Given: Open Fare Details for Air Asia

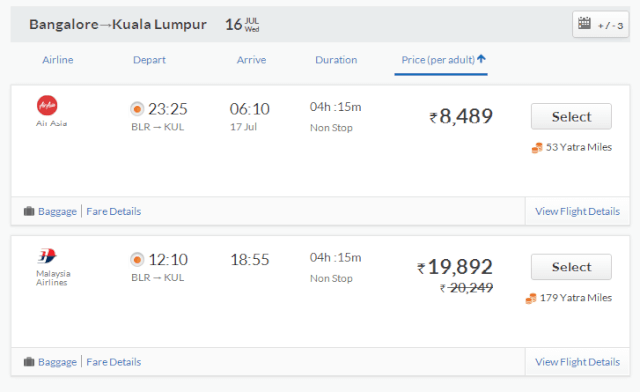Looking at the screenshot, I should (x=113, y=212).
